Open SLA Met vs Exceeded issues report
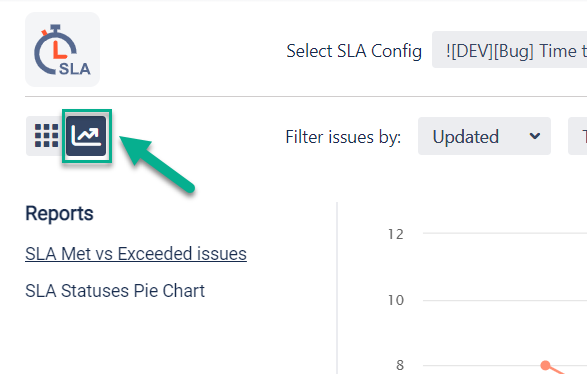This screenshot has width=587, height=374. coord(136,254)
